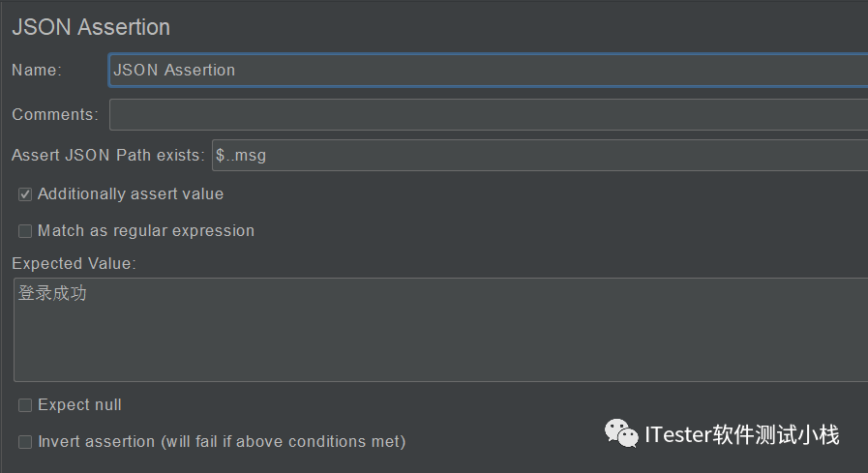
Task: Click the "Match as regular expression" label text
Action: tap(146, 230)
